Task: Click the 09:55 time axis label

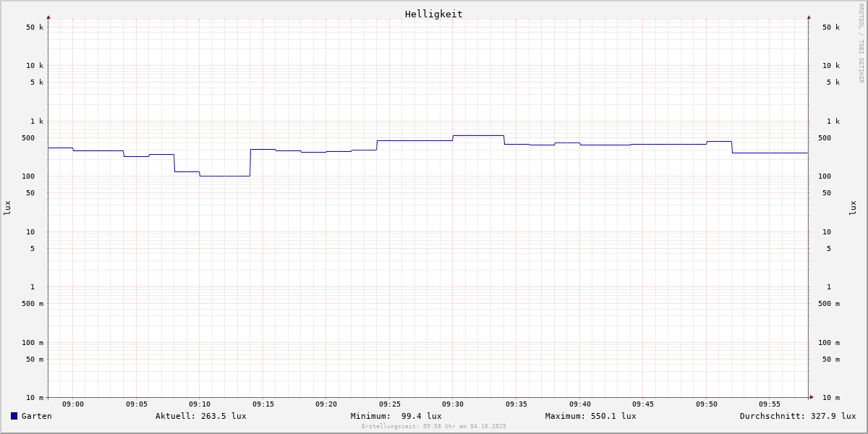Action: (x=770, y=404)
